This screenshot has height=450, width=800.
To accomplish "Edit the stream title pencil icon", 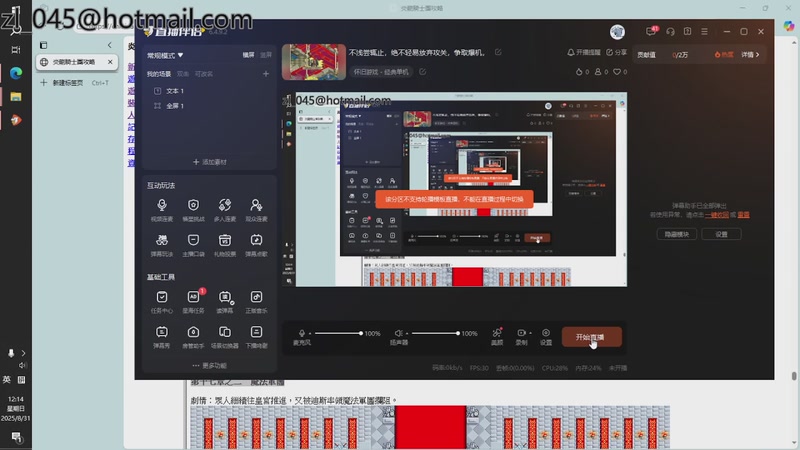I will pyautogui.click(x=498, y=52).
